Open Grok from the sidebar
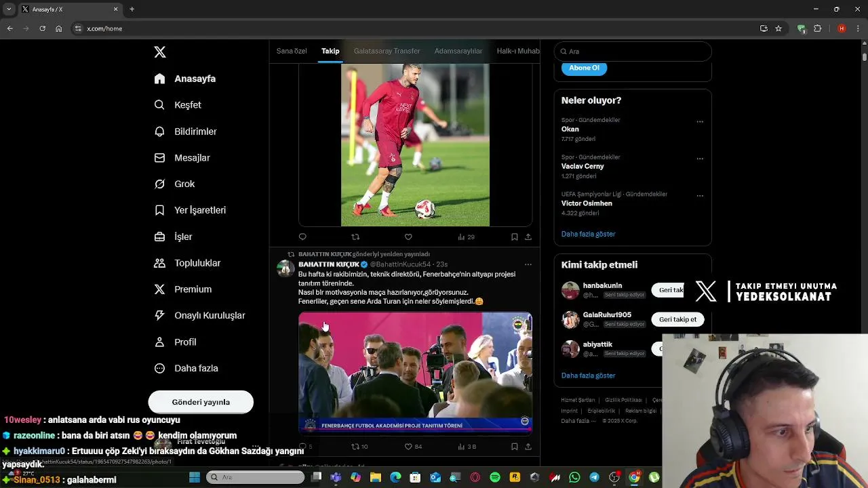 [x=174, y=184]
